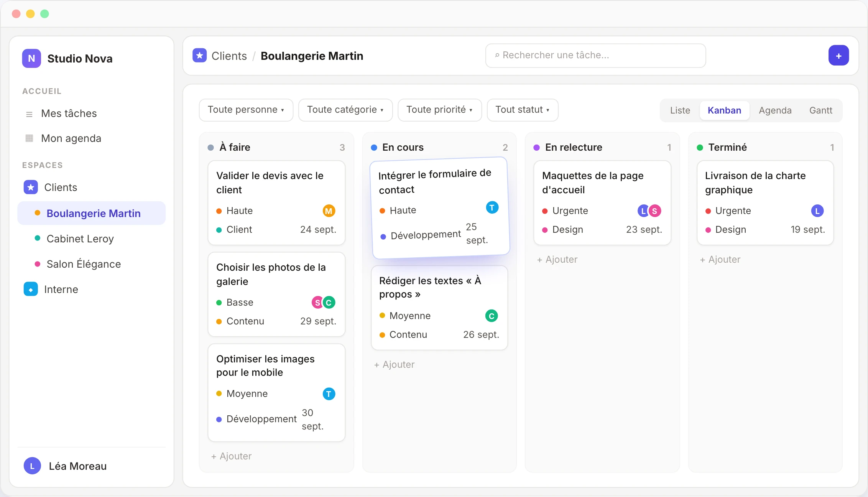The width and height of the screenshot is (868, 497).
Task: Click avatar C on Rédiger les textes card
Action: pyautogui.click(x=492, y=316)
